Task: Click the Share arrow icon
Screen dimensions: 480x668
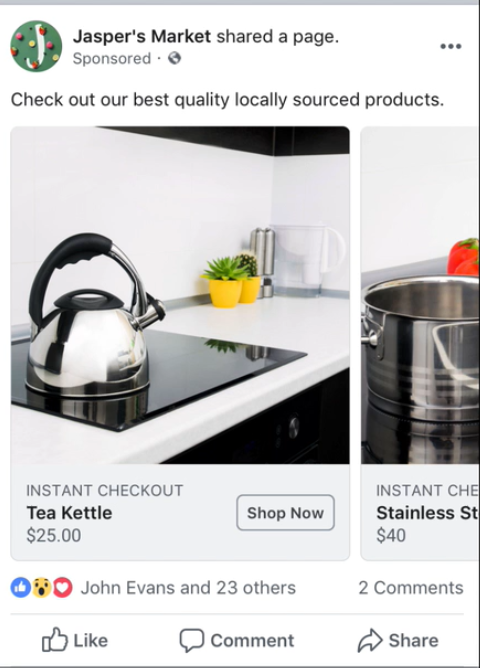Action: (370, 640)
